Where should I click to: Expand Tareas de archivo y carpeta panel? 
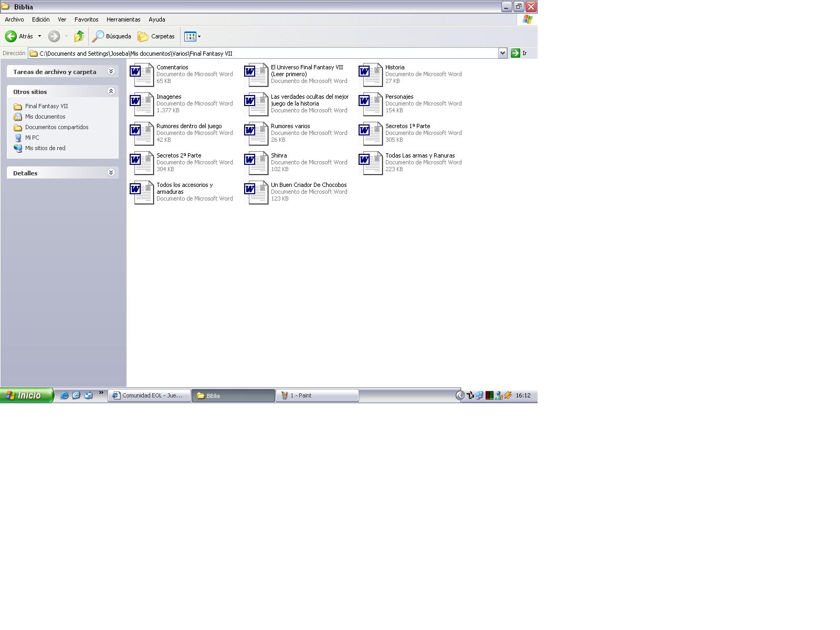pos(111,71)
